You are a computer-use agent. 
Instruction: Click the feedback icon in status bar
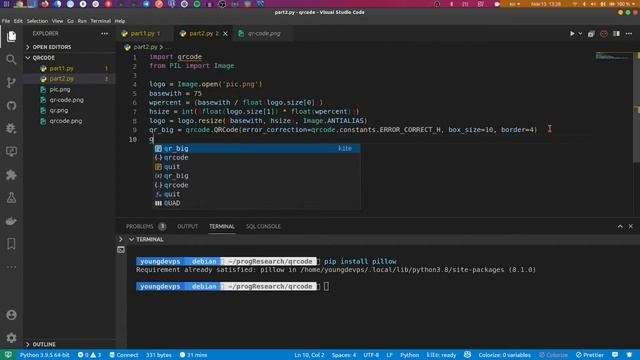tap(615, 355)
